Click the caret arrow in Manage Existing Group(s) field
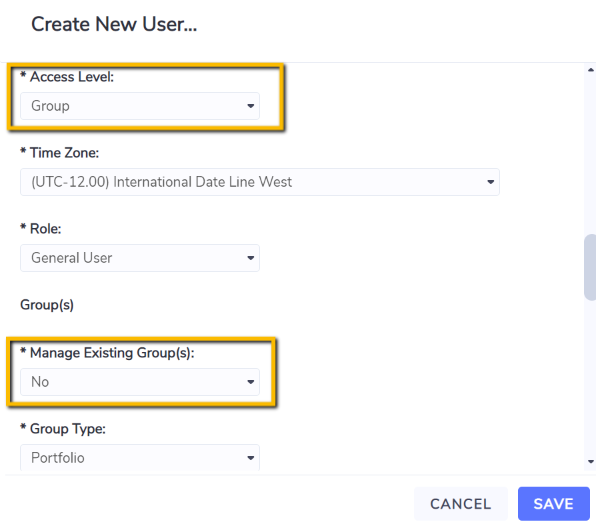This screenshot has height=524, width=596. 250,382
